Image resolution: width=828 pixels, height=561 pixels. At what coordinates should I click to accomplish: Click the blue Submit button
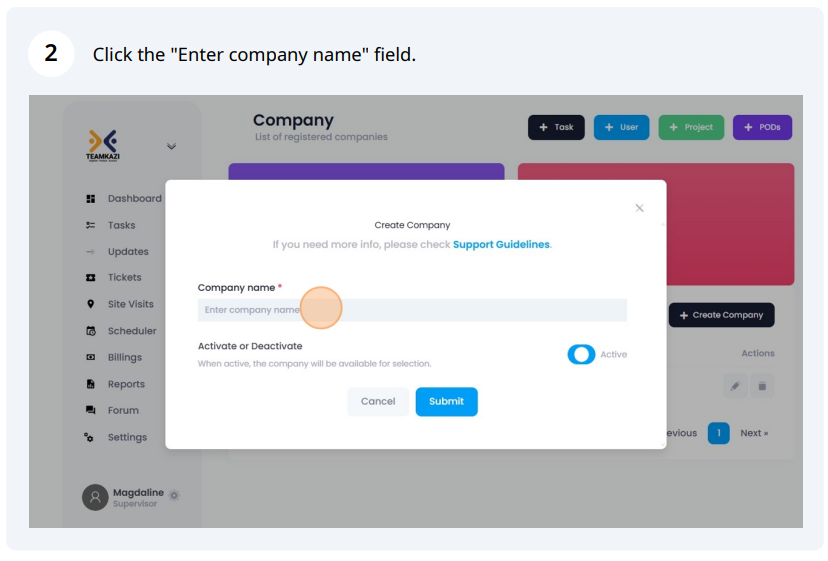(447, 402)
